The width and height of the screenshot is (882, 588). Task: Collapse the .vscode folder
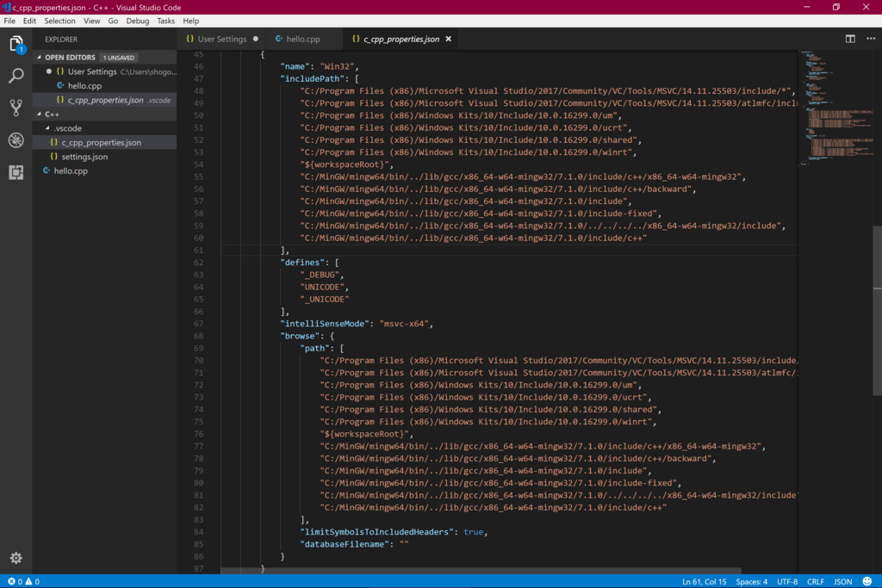[x=67, y=128]
